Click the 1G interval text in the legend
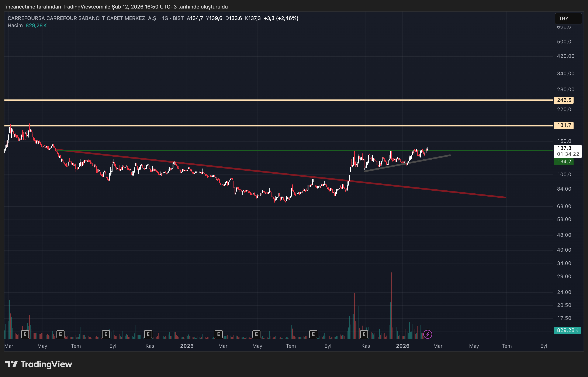This screenshot has width=588, height=377. pos(165,18)
